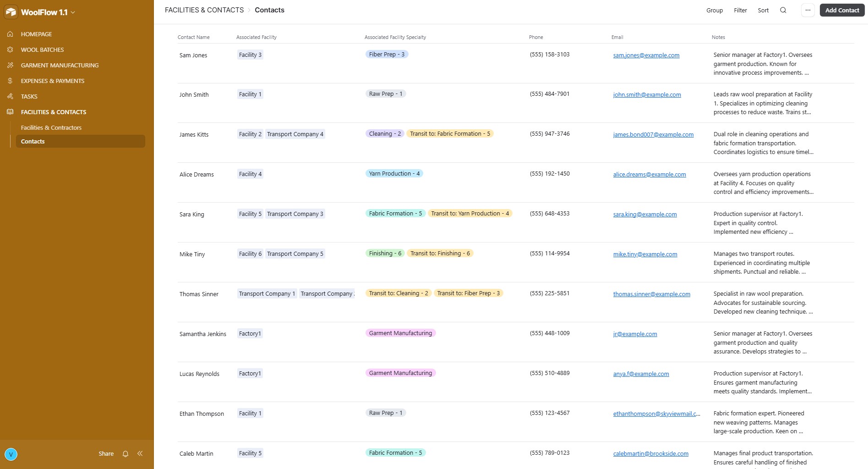Open the user avatar V
Image resolution: width=868 pixels, height=469 pixels.
pos(11,454)
